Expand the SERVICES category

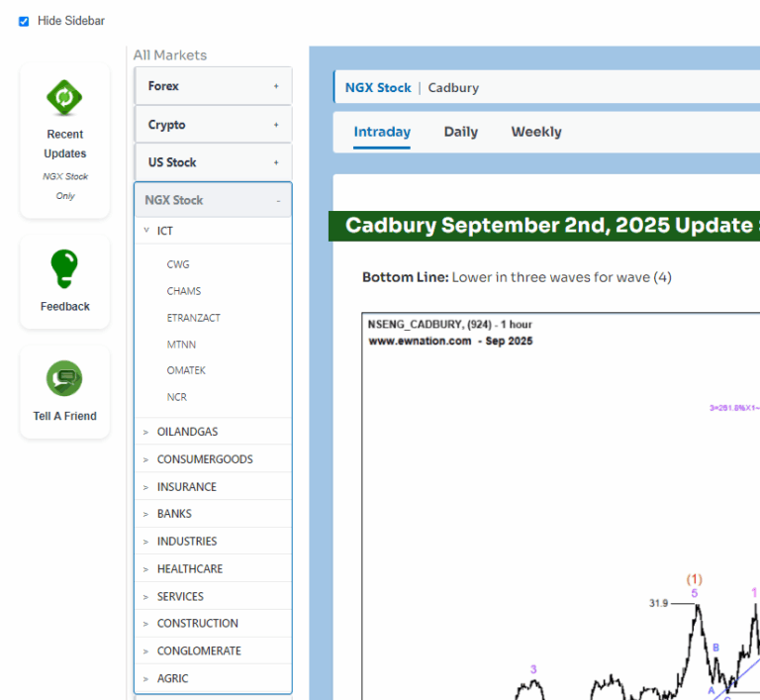point(213,597)
